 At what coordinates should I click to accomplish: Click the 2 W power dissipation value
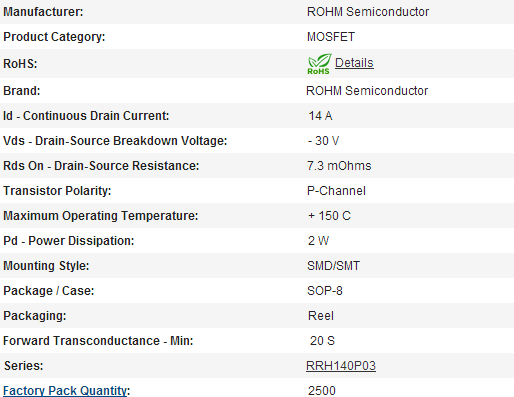click(318, 241)
